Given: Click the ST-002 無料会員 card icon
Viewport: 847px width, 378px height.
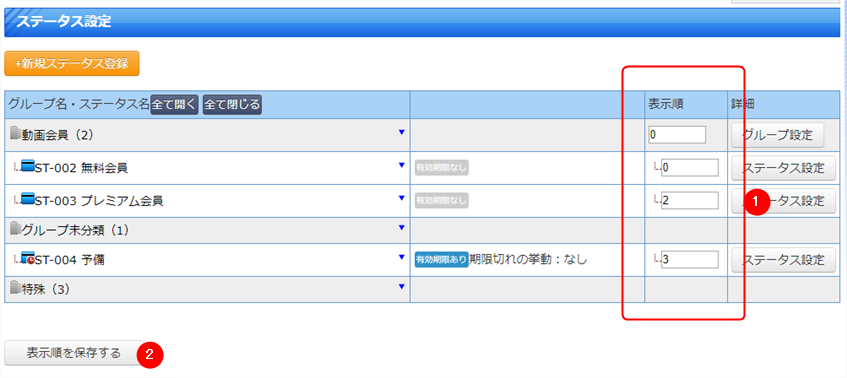Looking at the screenshot, I should (x=28, y=167).
